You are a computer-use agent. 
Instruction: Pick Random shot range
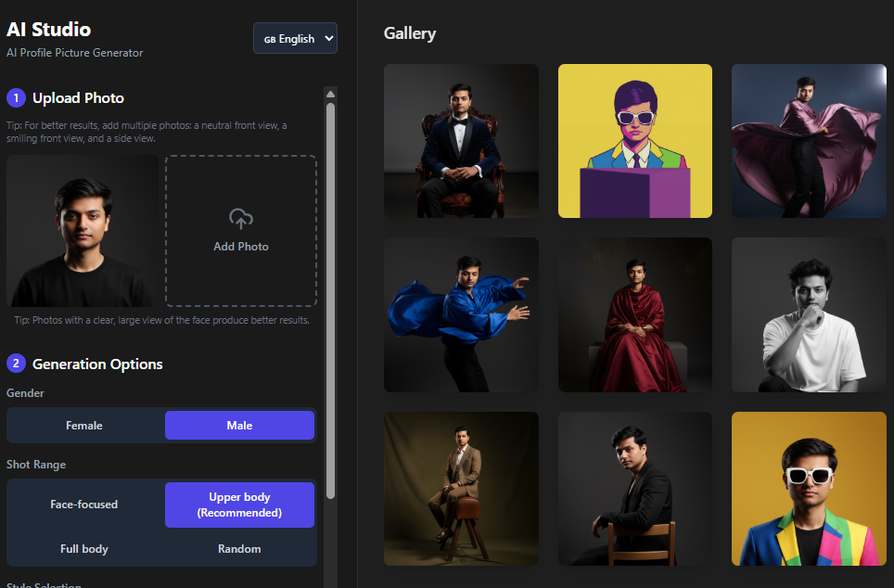[x=239, y=549]
